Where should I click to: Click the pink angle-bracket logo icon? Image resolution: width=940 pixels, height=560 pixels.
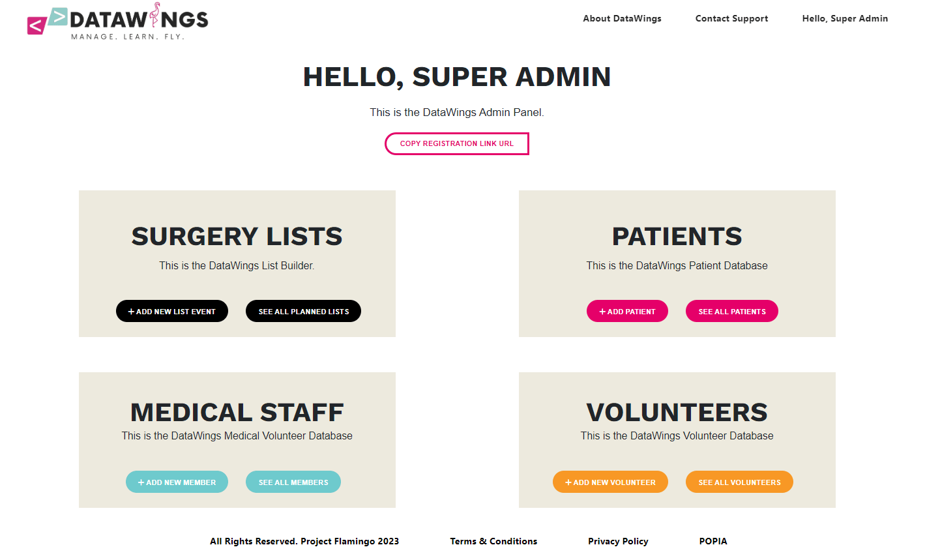36,25
